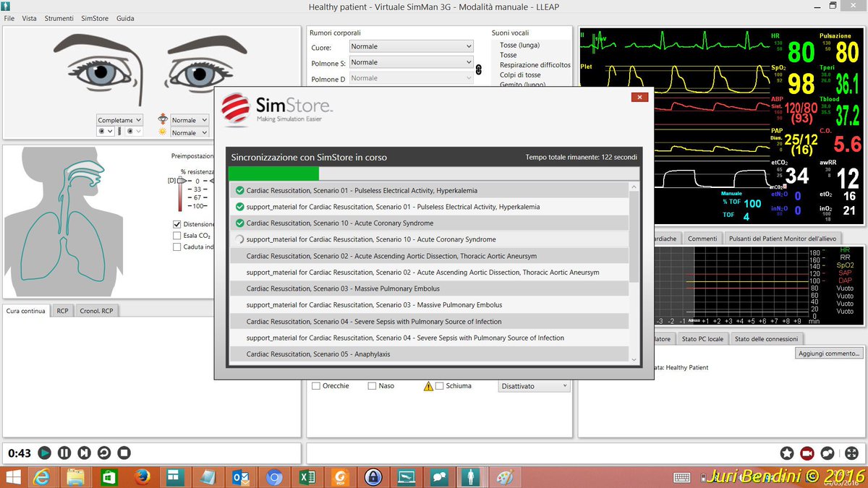Open the Strumenti menu
868x488 pixels.
pyautogui.click(x=59, y=18)
